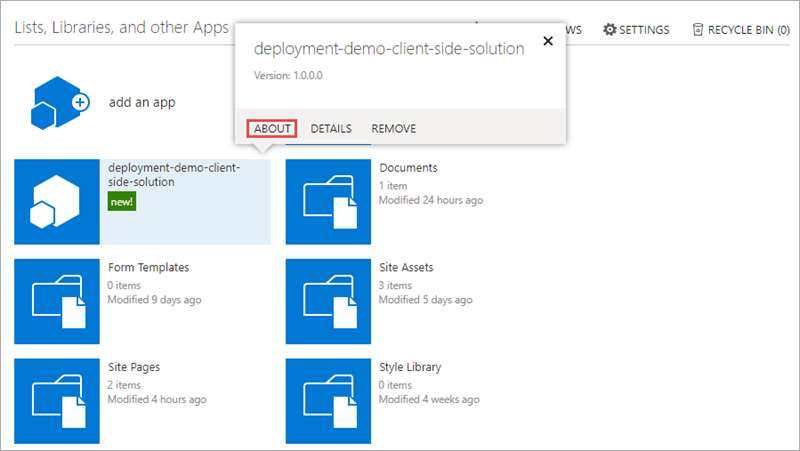Click the Form Templates title
This screenshot has width=800, height=451.
(x=148, y=267)
